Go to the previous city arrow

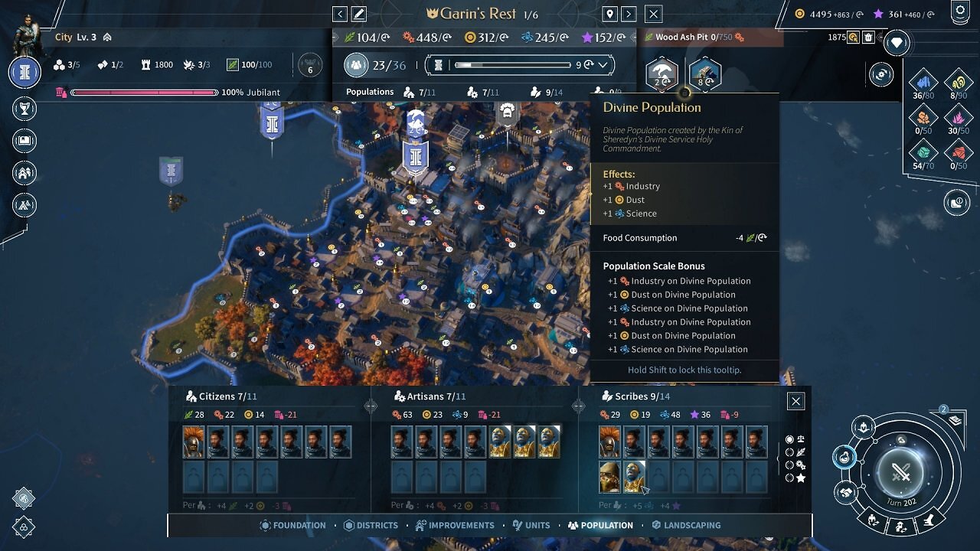(340, 14)
